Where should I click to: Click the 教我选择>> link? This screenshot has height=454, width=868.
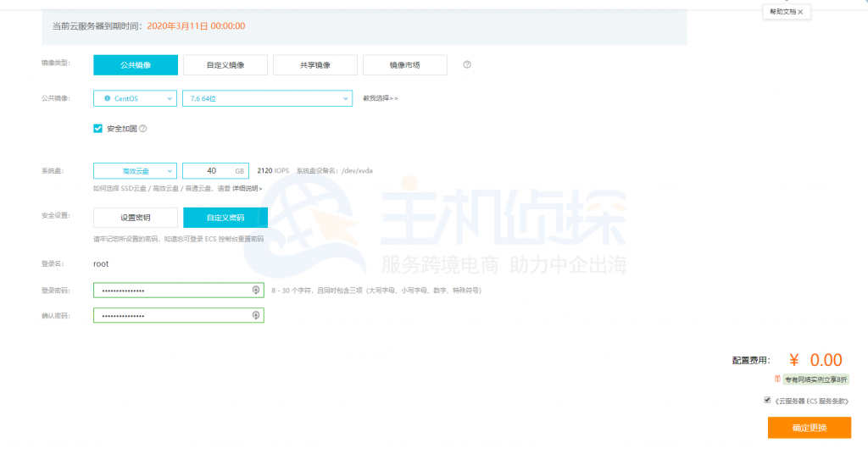click(381, 98)
